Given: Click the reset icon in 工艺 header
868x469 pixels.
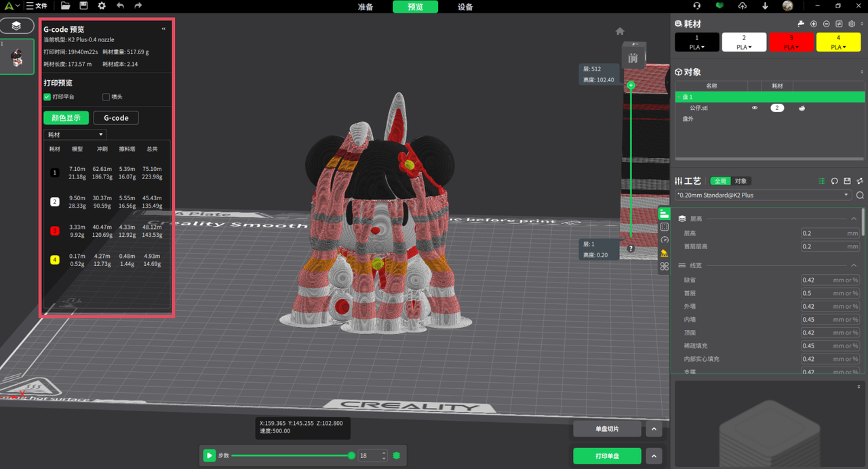Looking at the screenshot, I should [x=835, y=181].
